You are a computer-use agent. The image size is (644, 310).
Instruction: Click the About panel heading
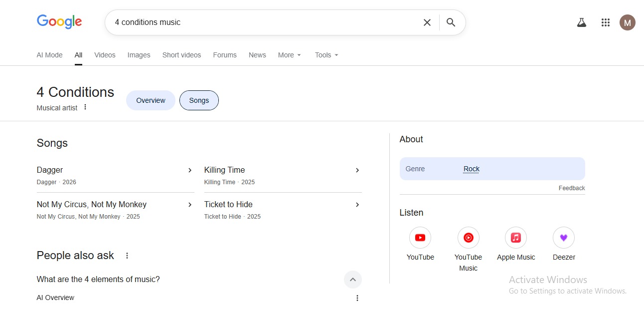tap(411, 139)
